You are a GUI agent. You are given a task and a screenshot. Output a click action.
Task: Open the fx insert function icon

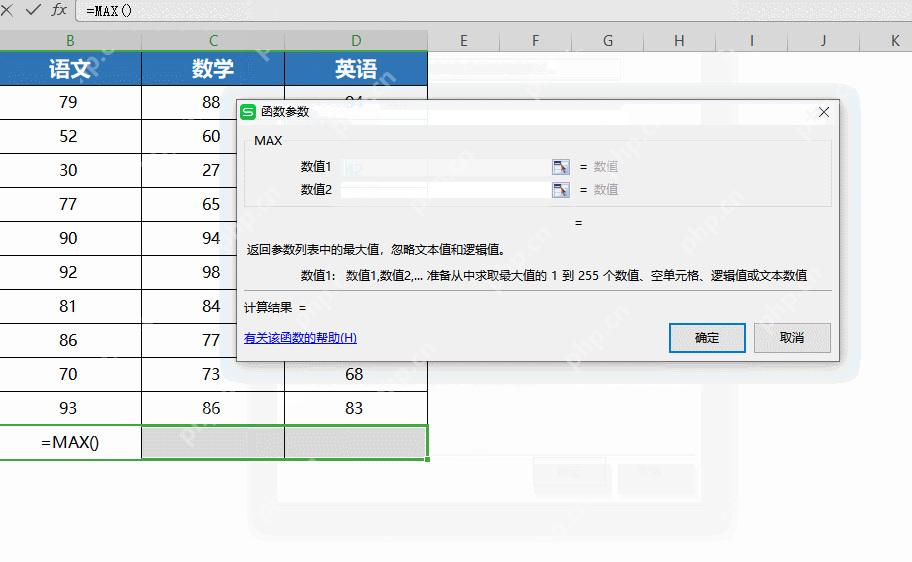(59, 9)
